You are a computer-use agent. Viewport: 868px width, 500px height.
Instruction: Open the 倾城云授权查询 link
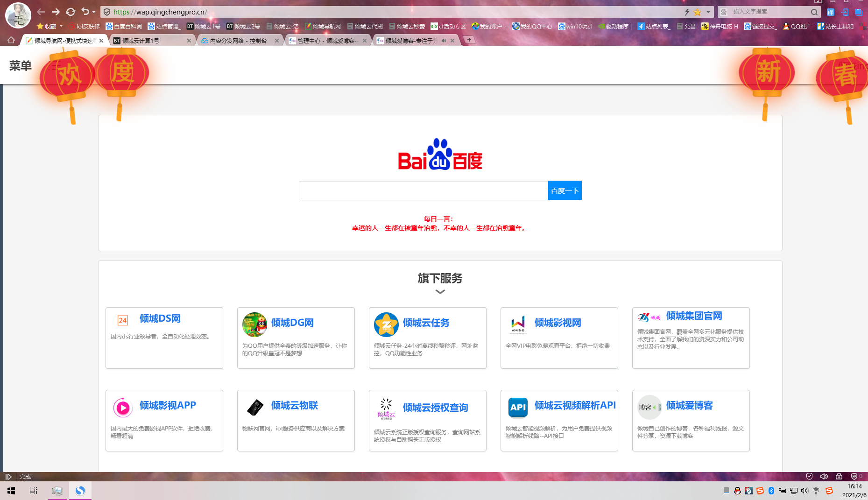click(435, 408)
